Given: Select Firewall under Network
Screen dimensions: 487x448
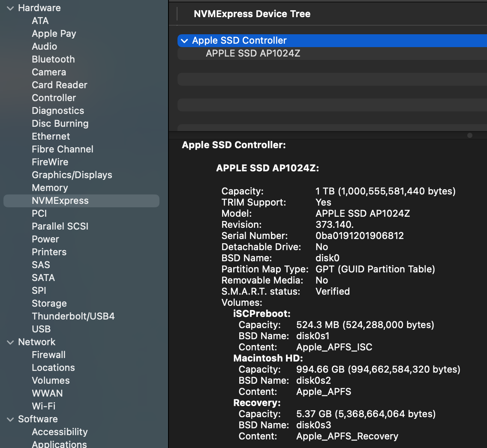Looking at the screenshot, I should pos(48,355).
